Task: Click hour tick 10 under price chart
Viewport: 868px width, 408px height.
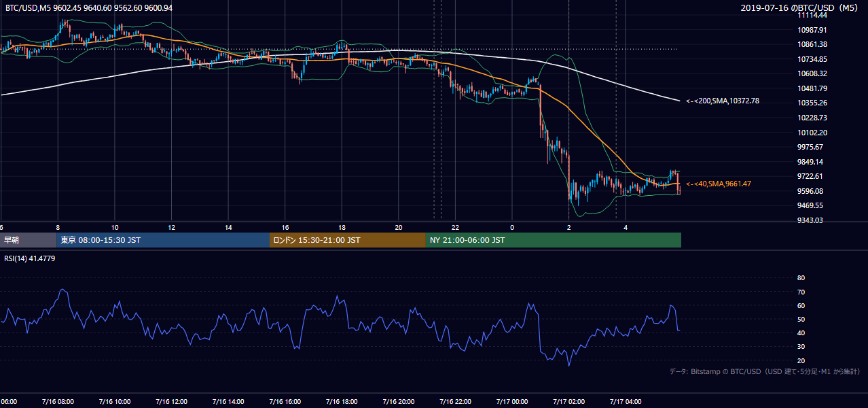Action: click(x=115, y=227)
